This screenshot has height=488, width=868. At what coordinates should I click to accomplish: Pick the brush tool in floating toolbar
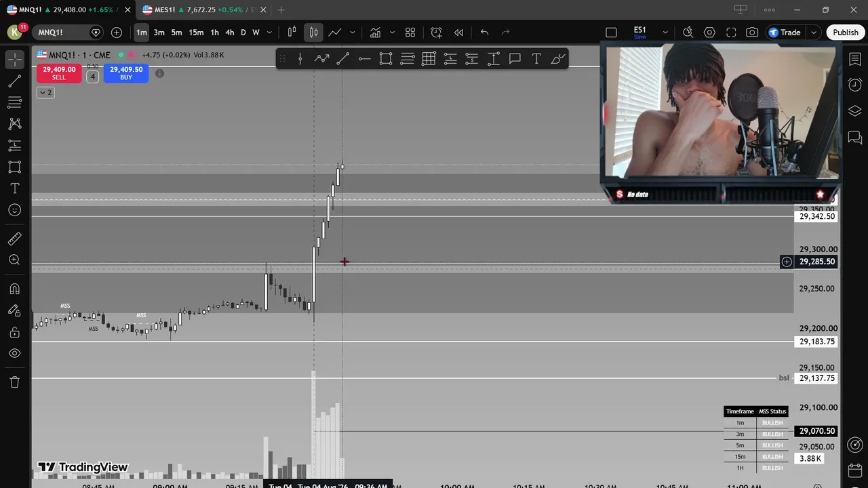[558, 59]
